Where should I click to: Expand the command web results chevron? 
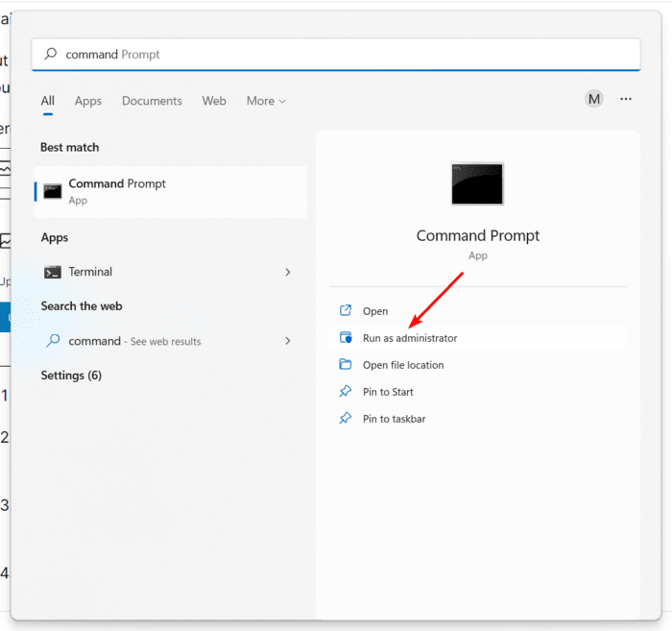(288, 341)
